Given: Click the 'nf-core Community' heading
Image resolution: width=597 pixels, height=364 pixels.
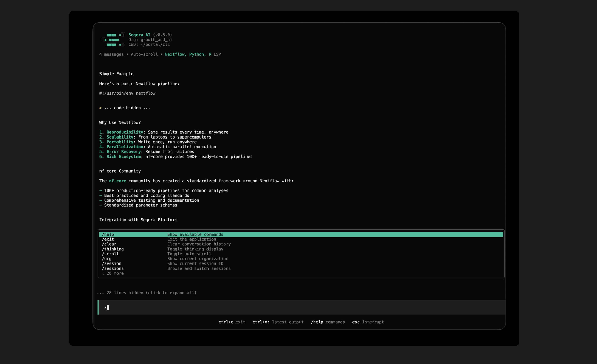Looking at the screenshot, I should [120, 171].
